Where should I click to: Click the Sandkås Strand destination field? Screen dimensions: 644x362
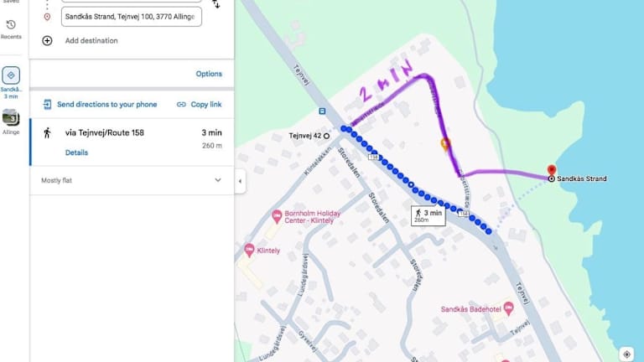pos(132,17)
